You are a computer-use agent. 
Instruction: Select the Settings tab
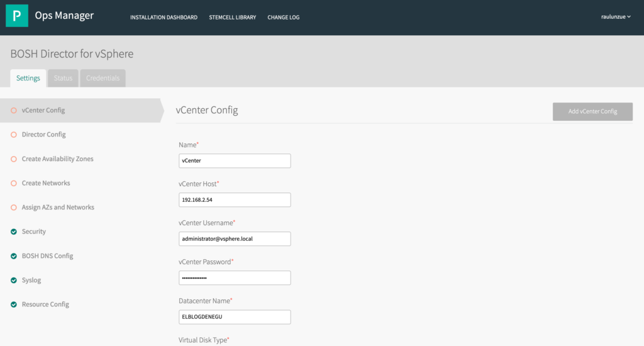point(28,78)
